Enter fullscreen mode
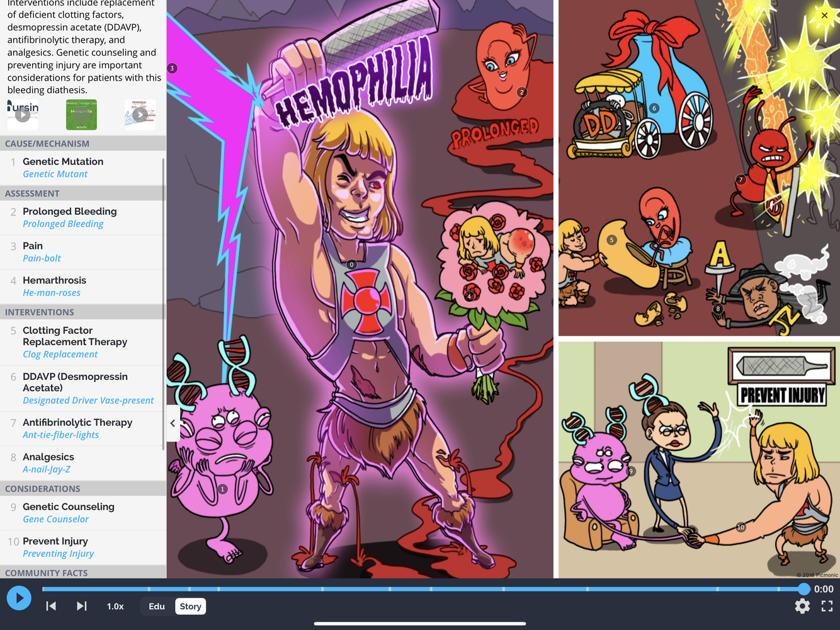Screen dimensions: 840x630 pyautogui.click(x=827, y=606)
